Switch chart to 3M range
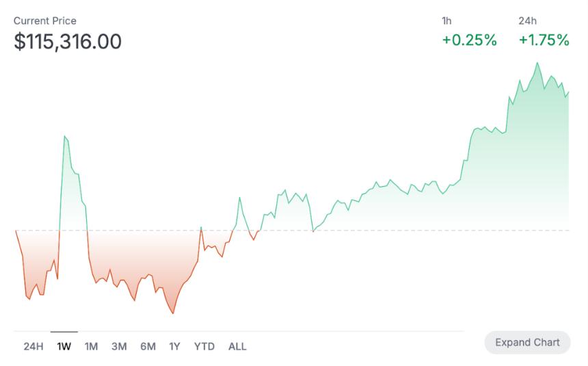Screen dimensions: 588x366 [119, 346]
